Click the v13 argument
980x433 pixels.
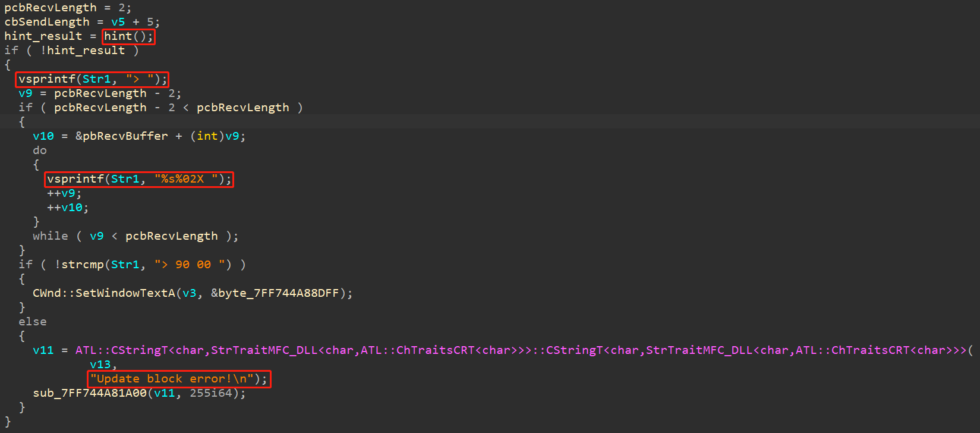(x=100, y=365)
